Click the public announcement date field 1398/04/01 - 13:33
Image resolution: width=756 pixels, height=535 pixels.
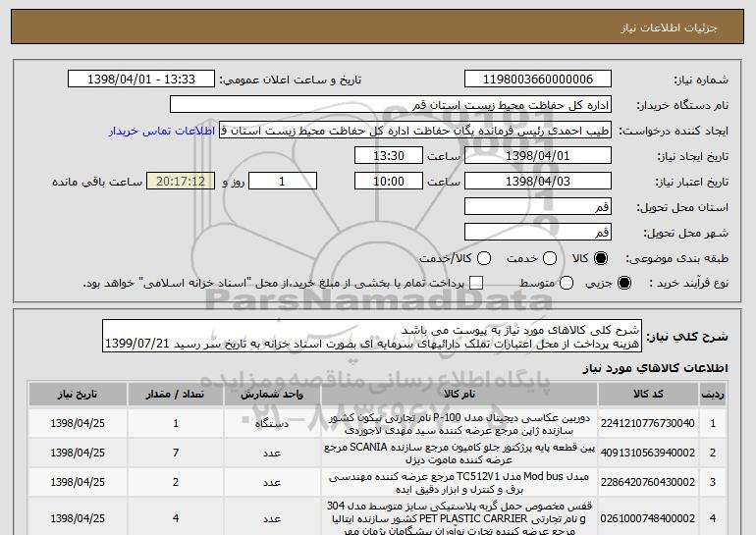(x=141, y=80)
